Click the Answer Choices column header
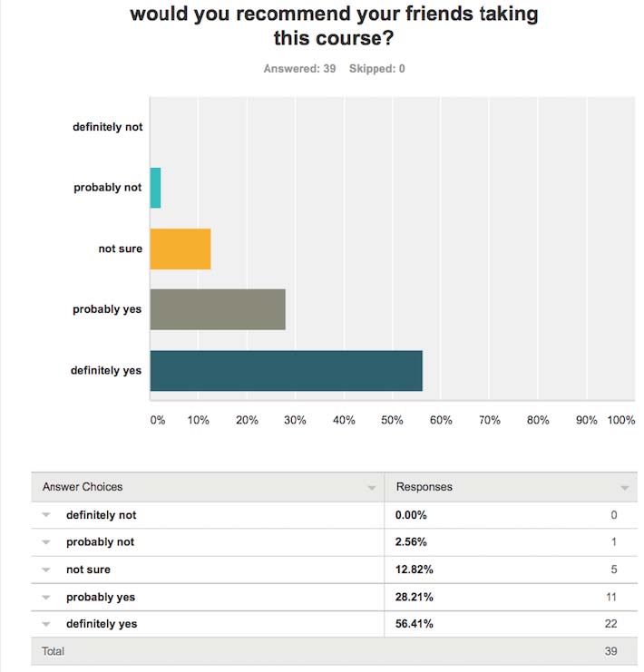Screen dimensions: 644x672 (x=83, y=487)
